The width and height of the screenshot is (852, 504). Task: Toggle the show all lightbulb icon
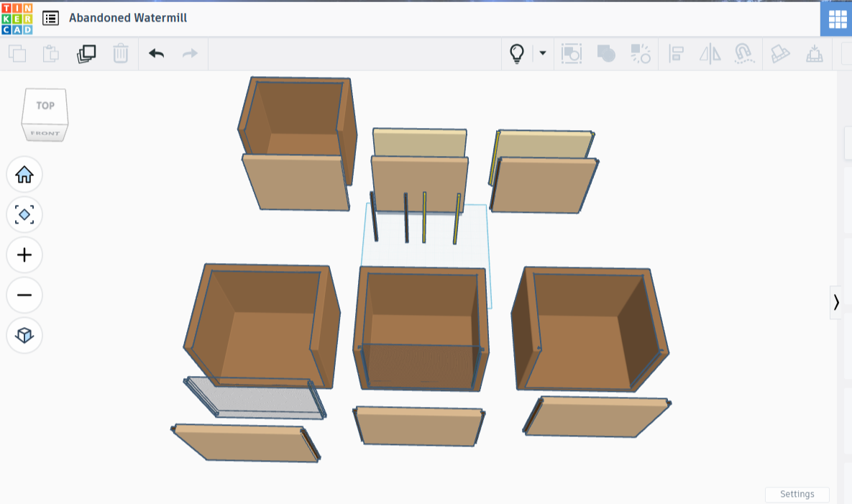point(517,53)
